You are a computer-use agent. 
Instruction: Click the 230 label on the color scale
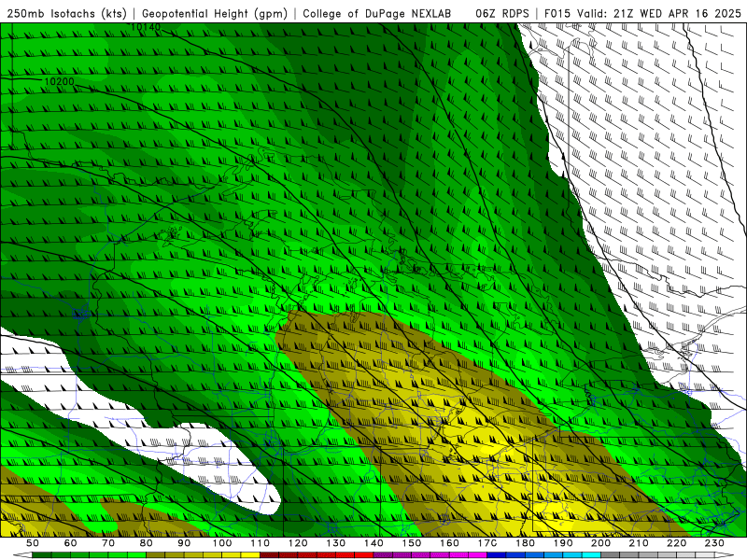pos(714,543)
